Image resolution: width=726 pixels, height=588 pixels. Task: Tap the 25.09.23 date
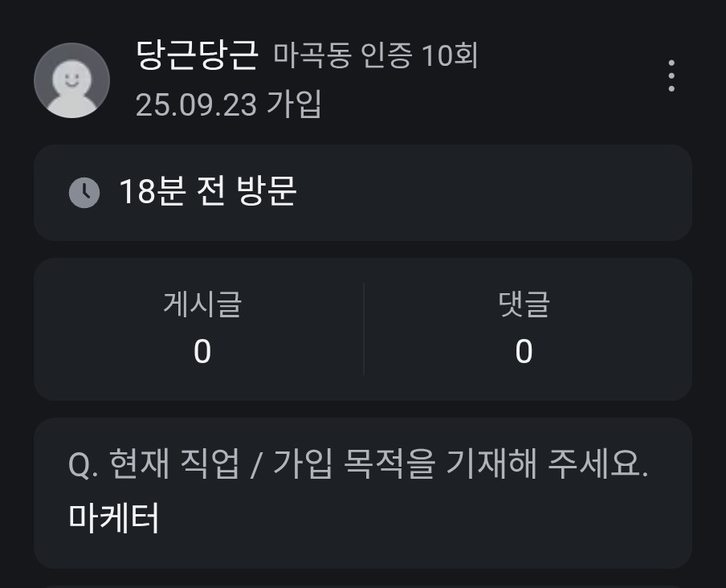196,104
